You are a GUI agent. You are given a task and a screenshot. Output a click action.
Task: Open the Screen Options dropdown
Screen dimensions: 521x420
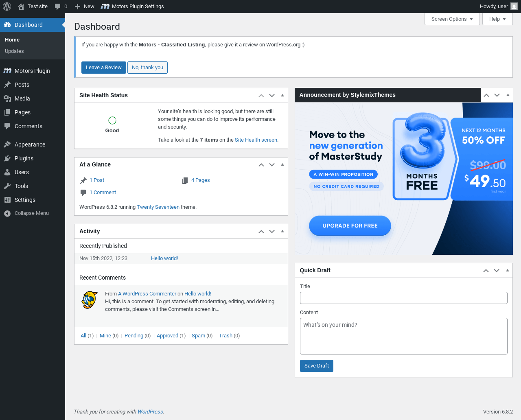[x=452, y=19]
